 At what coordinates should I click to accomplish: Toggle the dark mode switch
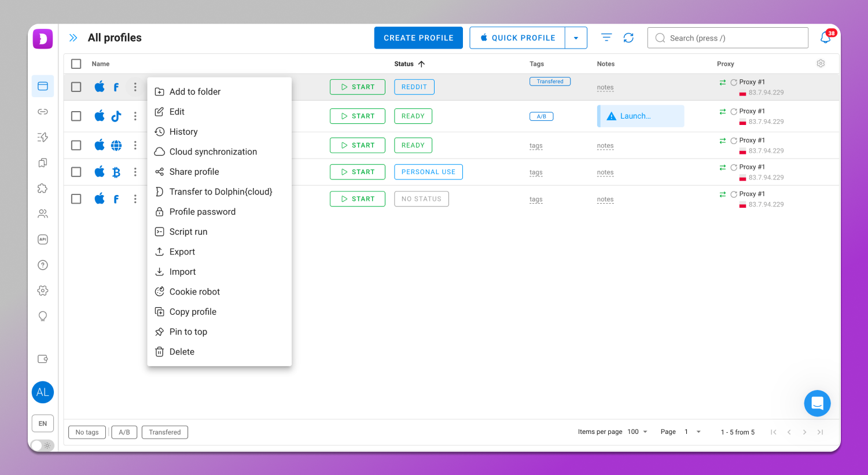click(x=42, y=445)
